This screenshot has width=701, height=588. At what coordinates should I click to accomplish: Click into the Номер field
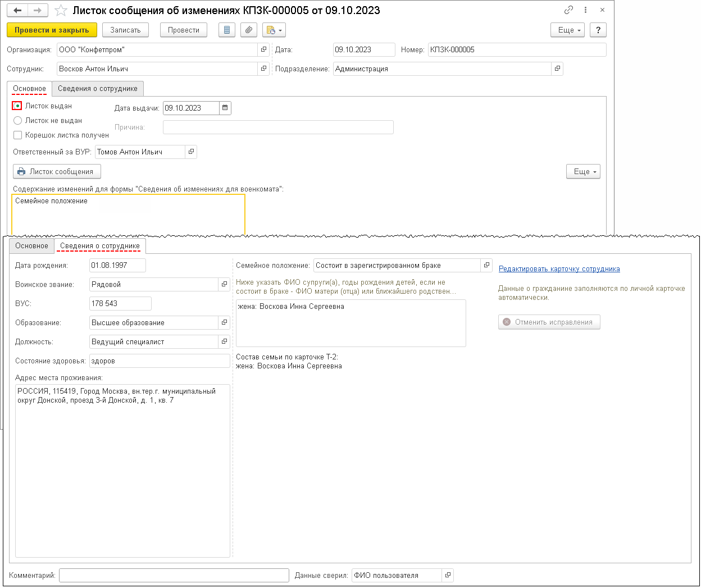point(517,49)
